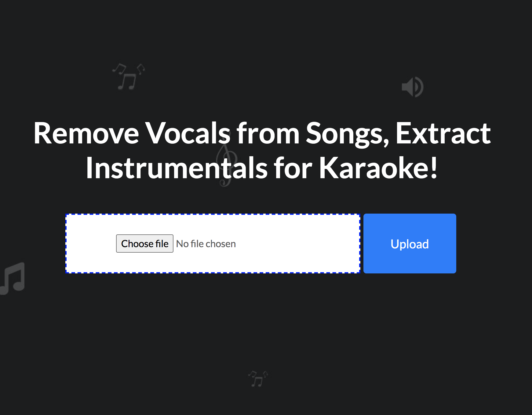Open the file picker via Choose file
The image size is (532, 415).
(145, 243)
